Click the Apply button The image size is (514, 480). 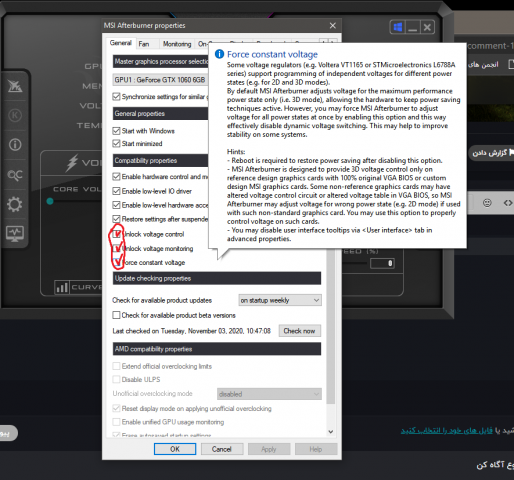(x=269, y=449)
